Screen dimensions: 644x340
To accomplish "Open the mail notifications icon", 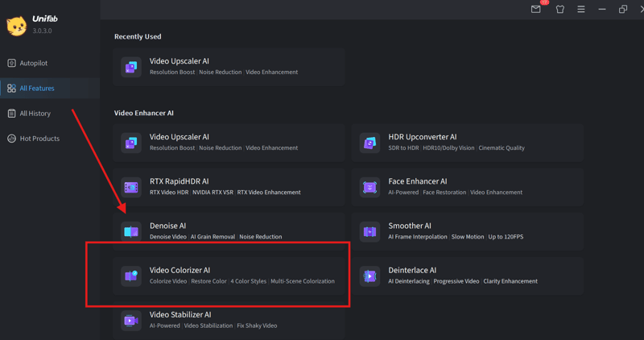I will point(536,9).
